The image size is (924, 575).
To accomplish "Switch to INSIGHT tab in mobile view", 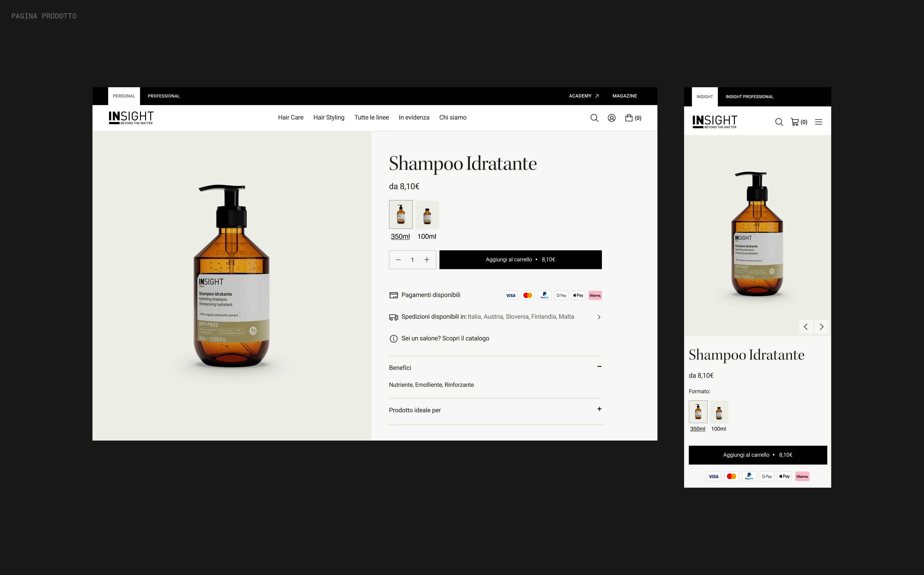I will tap(705, 97).
